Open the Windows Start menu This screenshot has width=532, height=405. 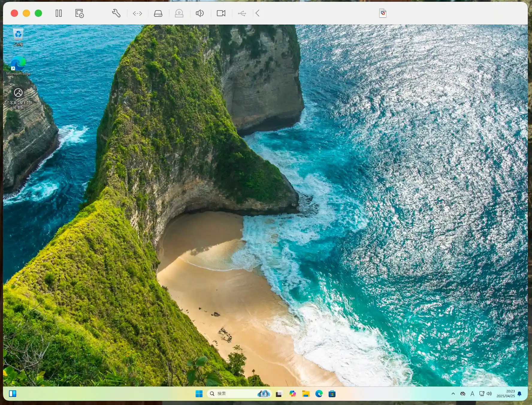199,394
